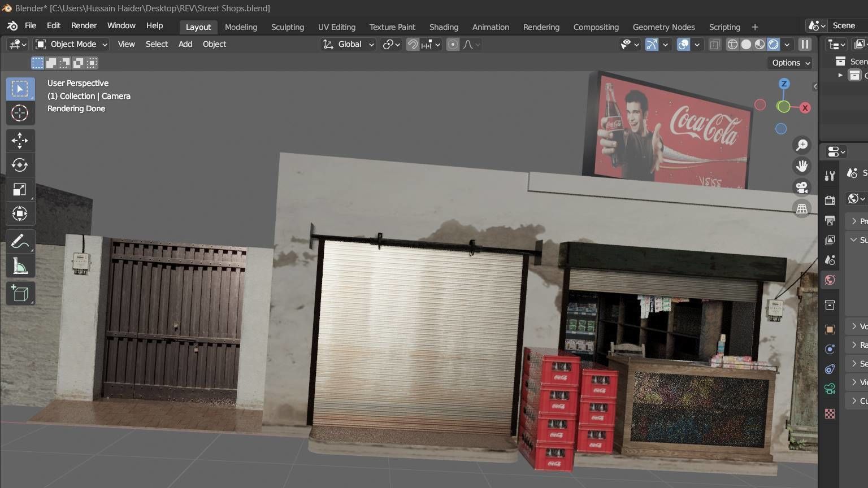The image size is (868, 488).
Task: Select the Add Cube tool
Action: coord(20,294)
